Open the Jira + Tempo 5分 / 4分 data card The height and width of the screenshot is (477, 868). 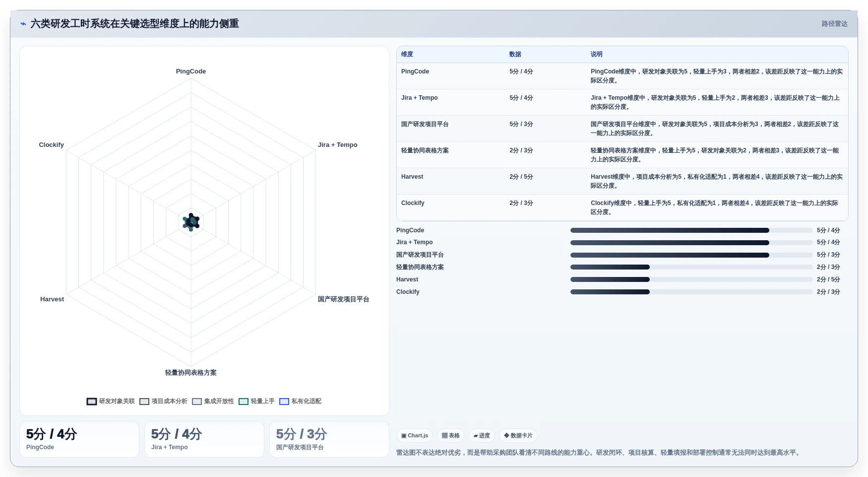(x=204, y=439)
